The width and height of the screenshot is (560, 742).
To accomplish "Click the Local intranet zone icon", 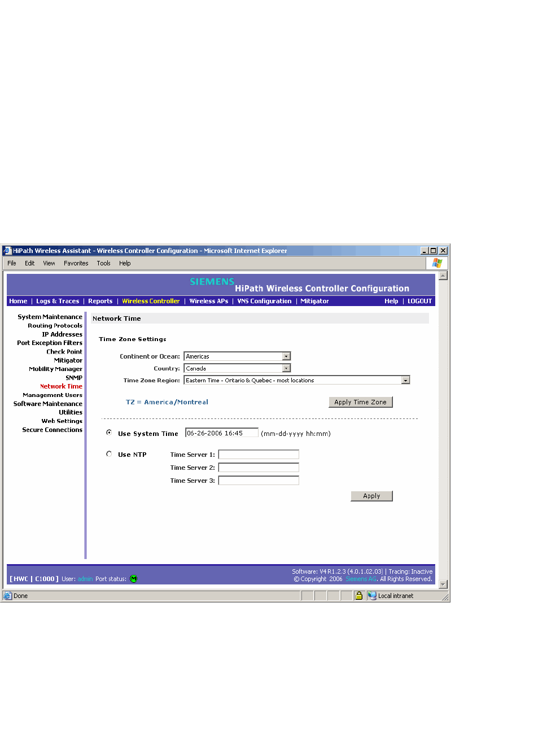I will pos(372,596).
